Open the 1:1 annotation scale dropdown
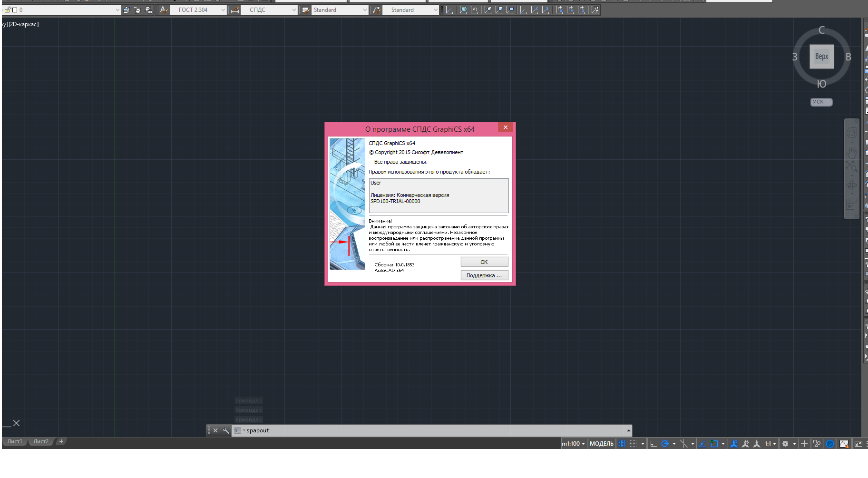 click(770, 444)
